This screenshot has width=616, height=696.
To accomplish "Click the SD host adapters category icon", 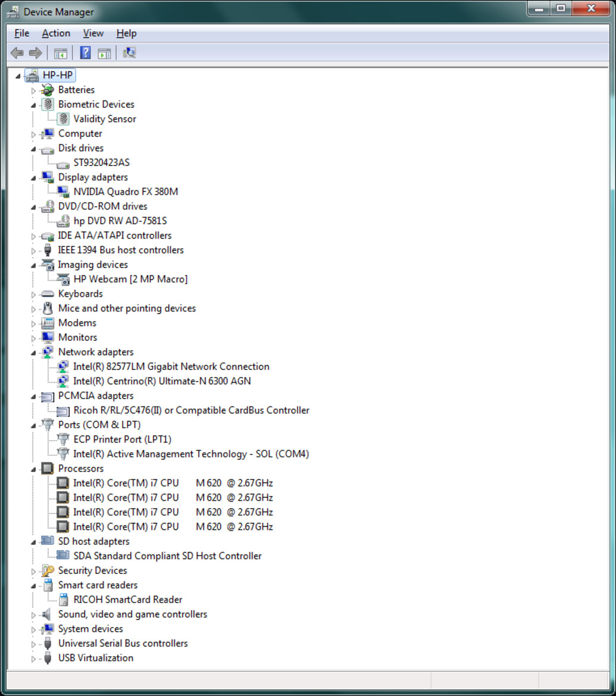I will tap(48, 541).
